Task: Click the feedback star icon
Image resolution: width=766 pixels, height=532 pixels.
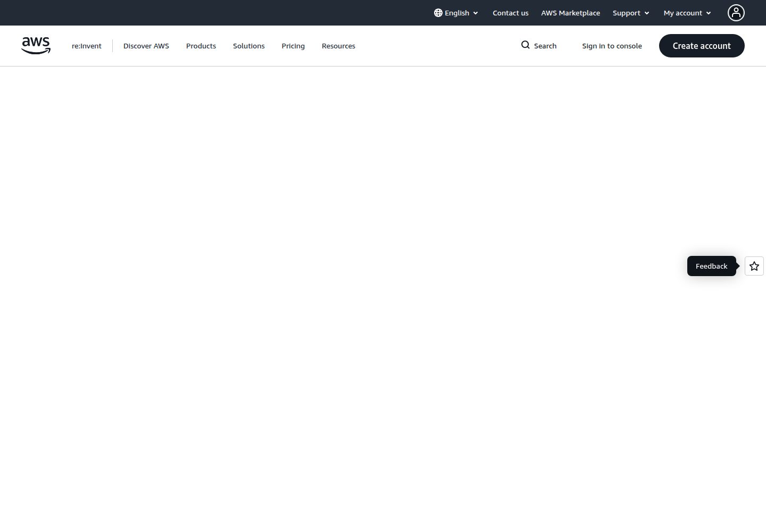Action: coord(754,266)
